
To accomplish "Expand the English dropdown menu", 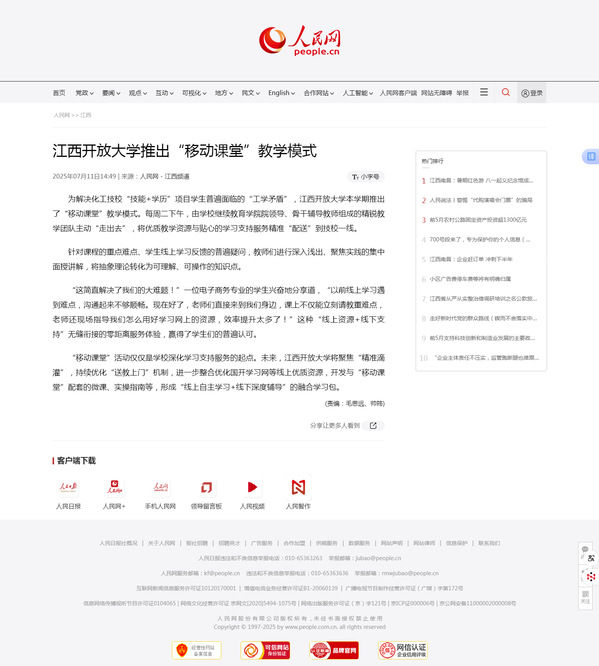I will pos(281,93).
